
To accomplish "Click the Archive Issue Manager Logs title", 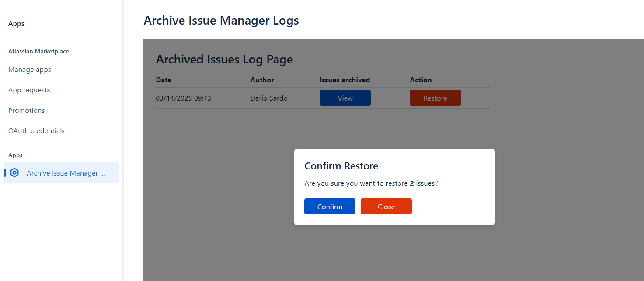I will pos(221,20).
